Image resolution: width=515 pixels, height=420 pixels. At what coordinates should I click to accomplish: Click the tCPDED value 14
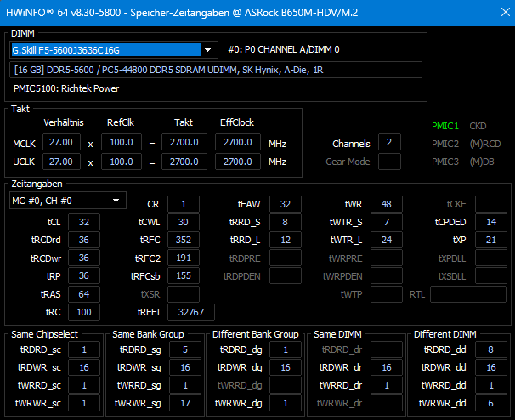pyautogui.click(x=490, y=222)
